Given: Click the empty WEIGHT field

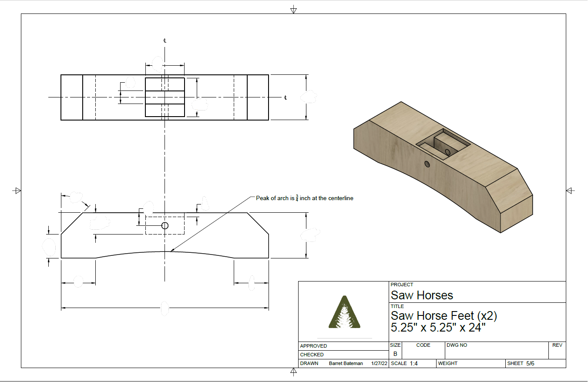Looking at the screenshot, I should [470, 363].
